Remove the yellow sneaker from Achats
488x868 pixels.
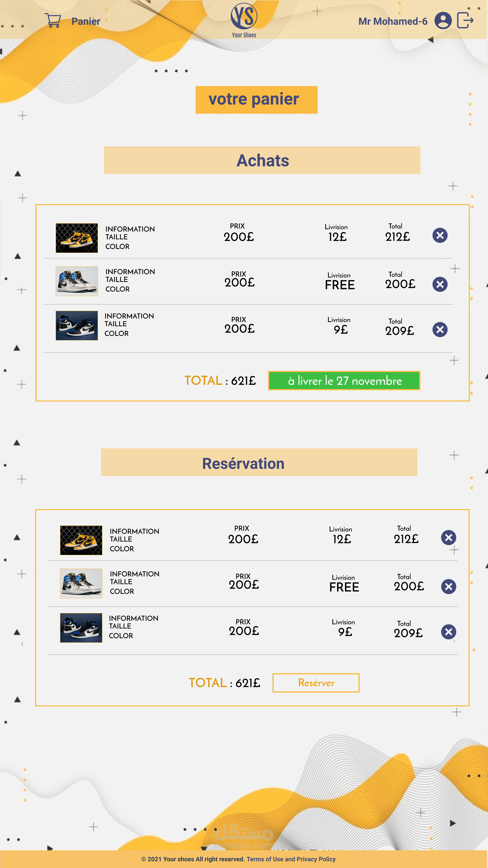pyautogui.click(x=440, y=235)
